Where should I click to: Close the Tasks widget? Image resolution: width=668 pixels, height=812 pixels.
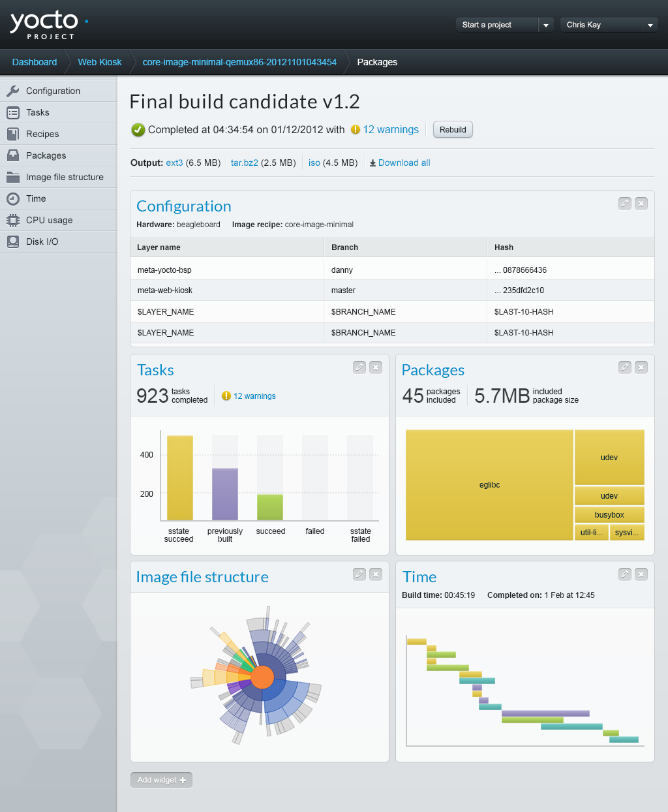point(376,367)
